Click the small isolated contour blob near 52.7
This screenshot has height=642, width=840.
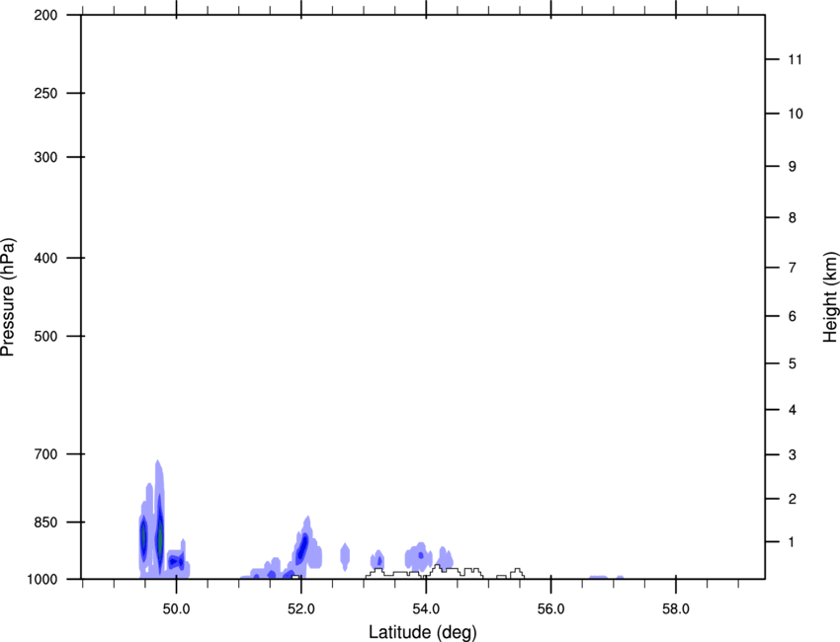(345, 556)
